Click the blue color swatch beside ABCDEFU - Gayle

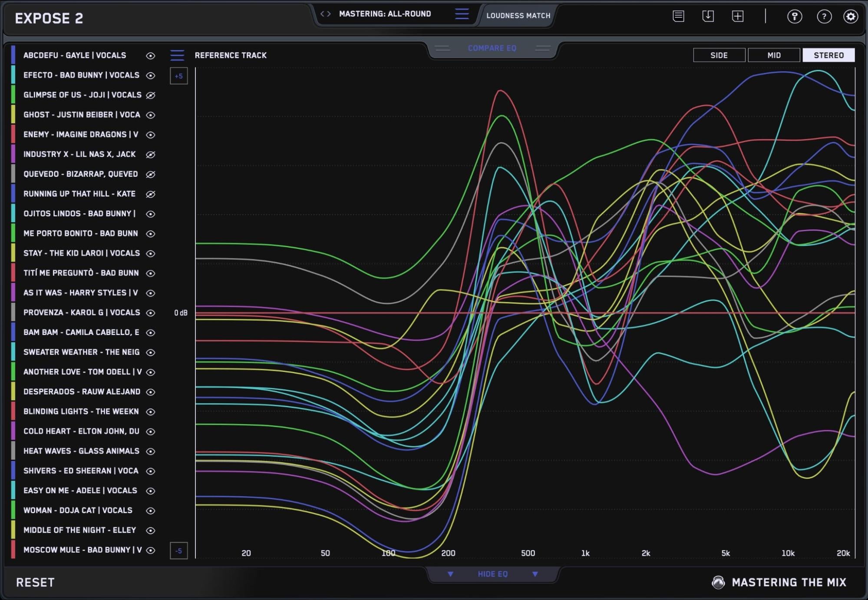pyautogui.click(x=13, y=55)
